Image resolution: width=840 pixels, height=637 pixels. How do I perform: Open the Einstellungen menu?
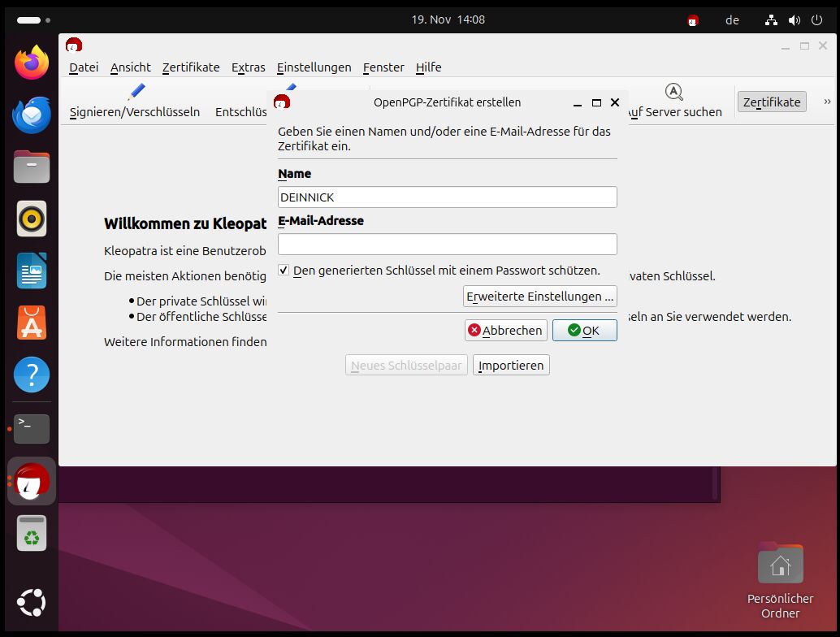point(314,67)
